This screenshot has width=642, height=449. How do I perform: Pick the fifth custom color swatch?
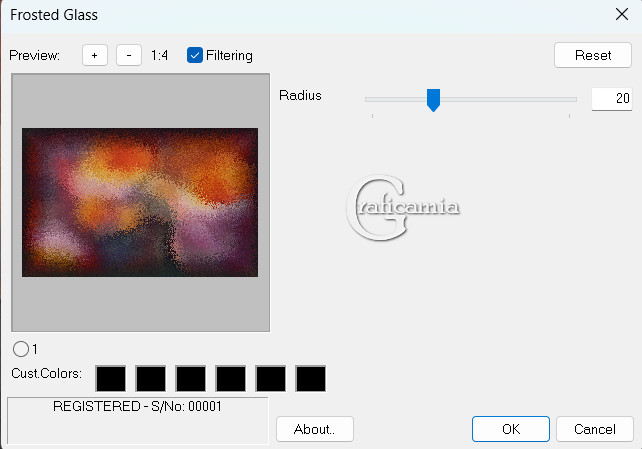[271, 379]
